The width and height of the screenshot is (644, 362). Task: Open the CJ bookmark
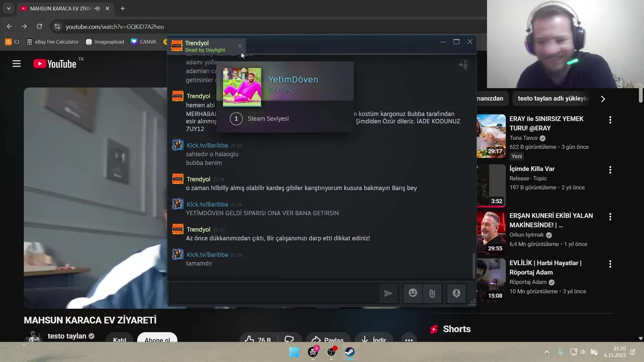(12, 42)
